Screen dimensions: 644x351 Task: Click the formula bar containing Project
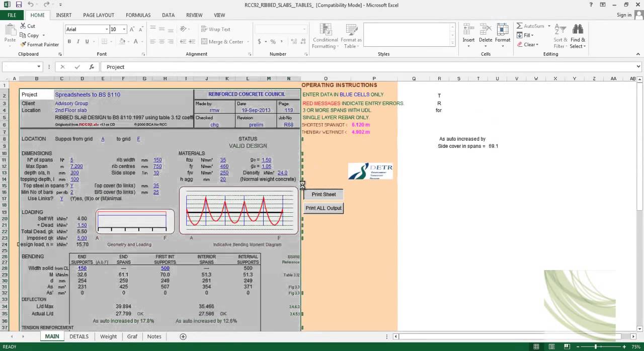coord(371,67)
